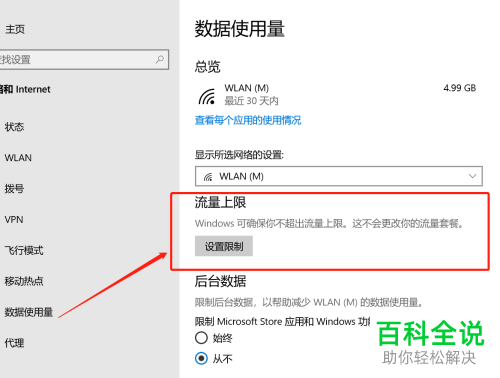Click the WLAN (M) overview name

click(x=247, y=88)
